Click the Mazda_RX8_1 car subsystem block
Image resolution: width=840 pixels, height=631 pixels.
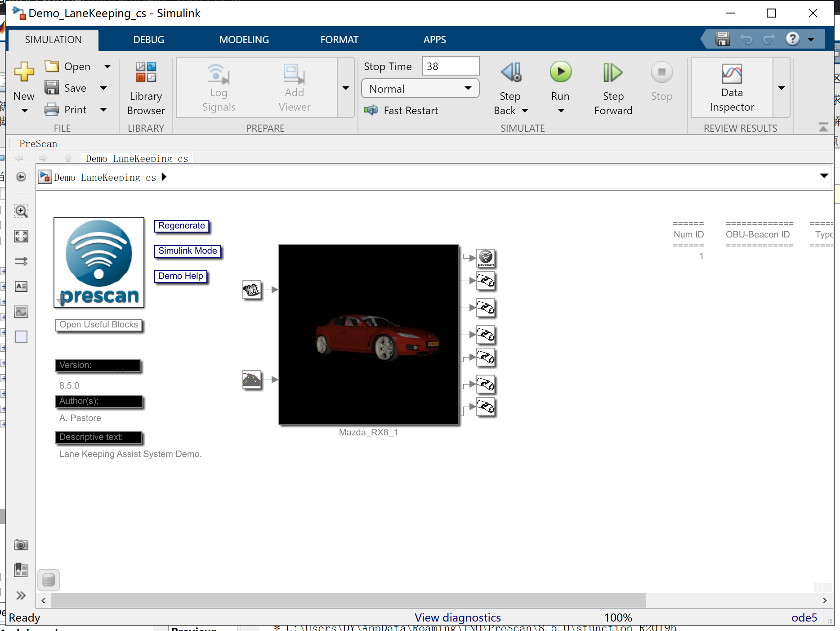coord(369,335)
